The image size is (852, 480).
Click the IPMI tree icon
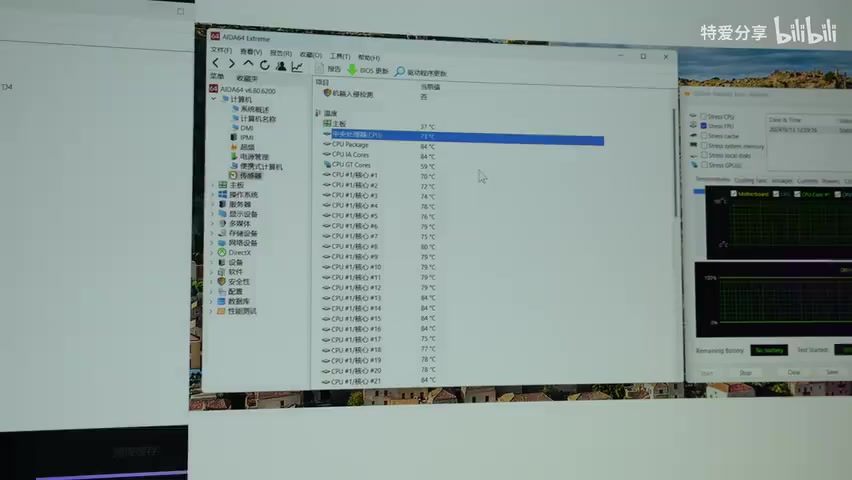click(x=234, y=137)
